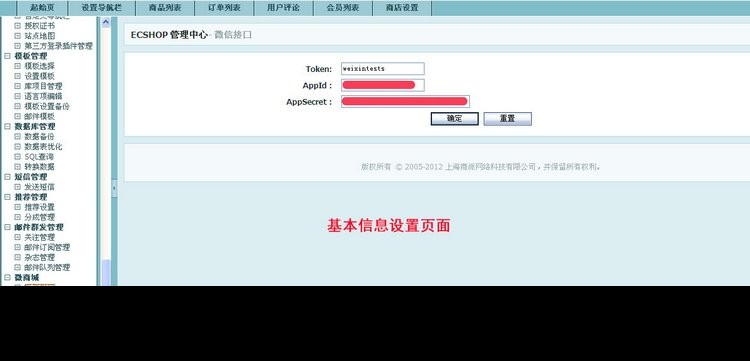Collapse the 推荐管理 menu group
Image resolution: width=750 pixels, height=361 pixels.
(x=7, y=197)
